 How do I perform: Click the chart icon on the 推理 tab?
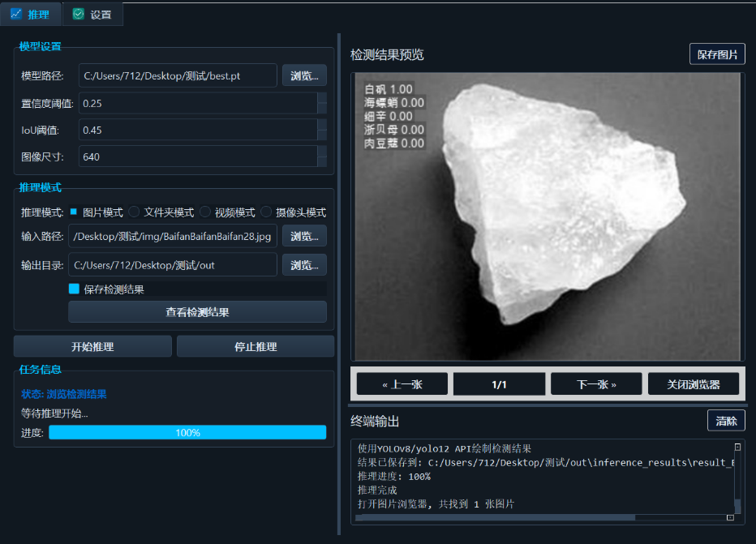pos(16,14)
